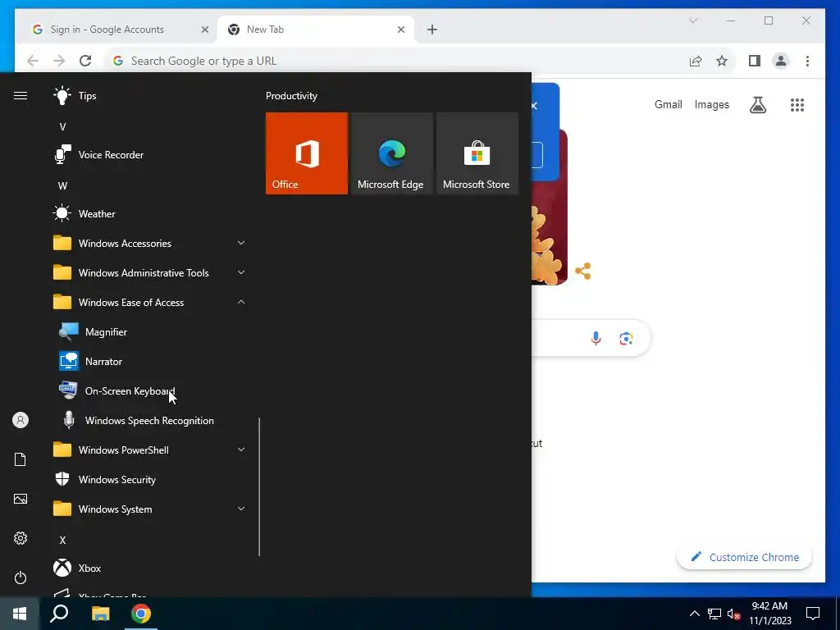Open the Microsoft Edge tile

pyautogui.click(x=391, y=153)
